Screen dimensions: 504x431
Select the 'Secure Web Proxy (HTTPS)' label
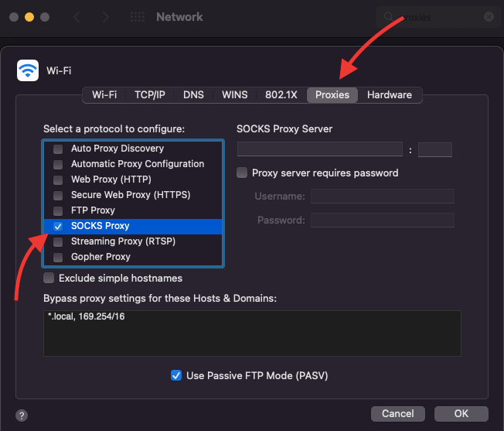click(x=131, y=194)
